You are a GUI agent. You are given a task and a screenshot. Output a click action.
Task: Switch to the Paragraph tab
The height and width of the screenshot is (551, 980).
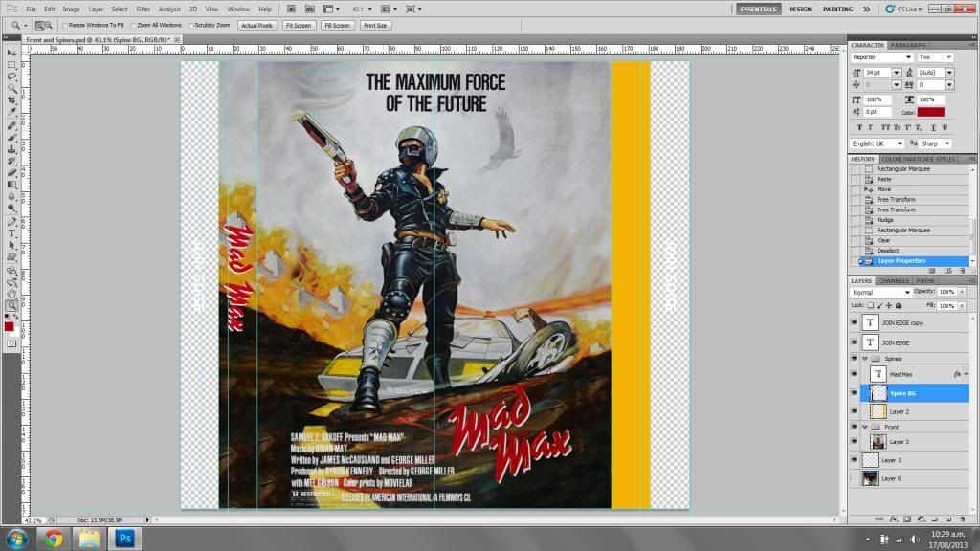[908, 45]
